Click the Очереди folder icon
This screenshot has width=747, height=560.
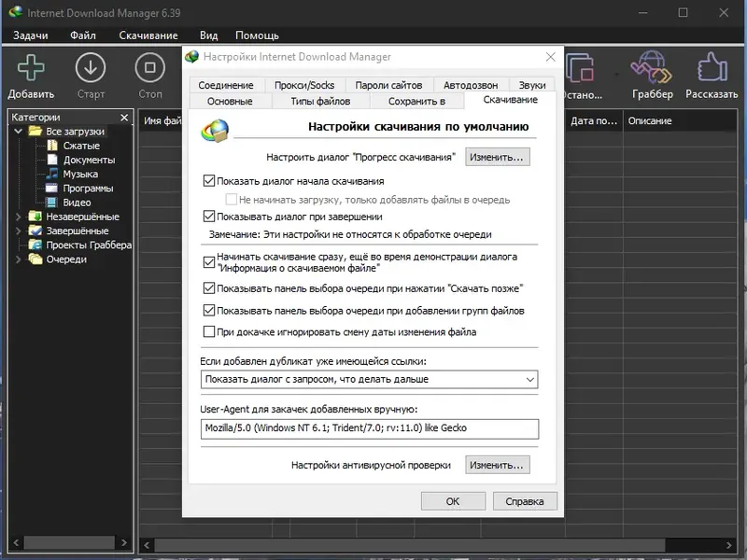[x=35, y=259]
